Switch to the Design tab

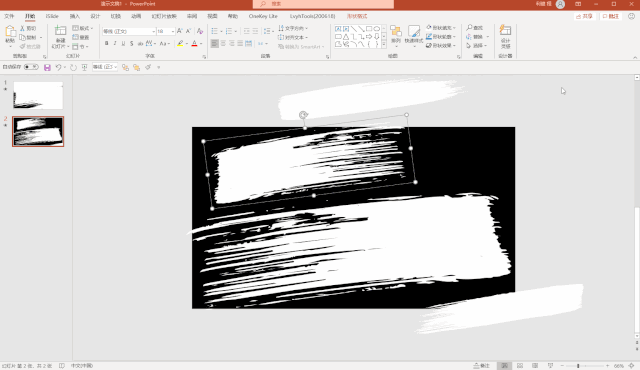95,16
